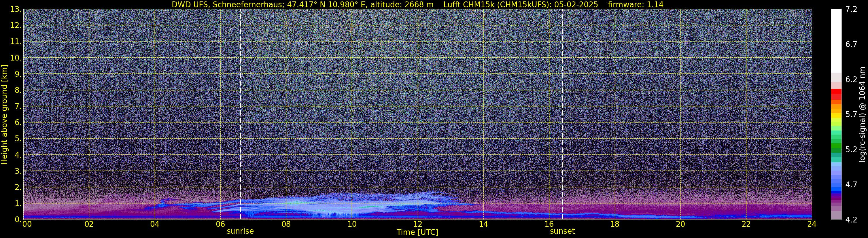Click the height axis tick label '3.'
This screenshot has height=238, width=868.
point(18,171)
